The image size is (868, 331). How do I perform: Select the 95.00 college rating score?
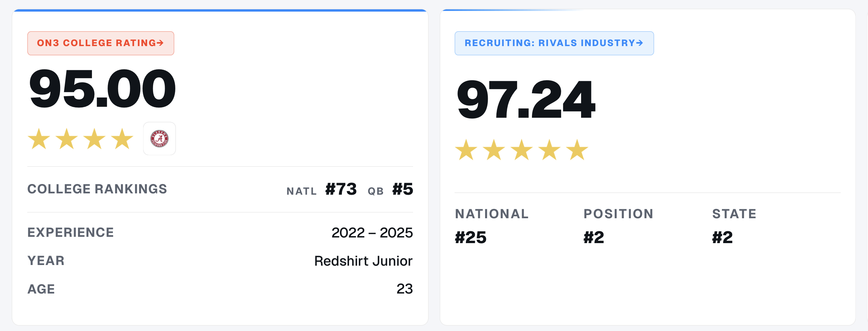pos(102,88)
